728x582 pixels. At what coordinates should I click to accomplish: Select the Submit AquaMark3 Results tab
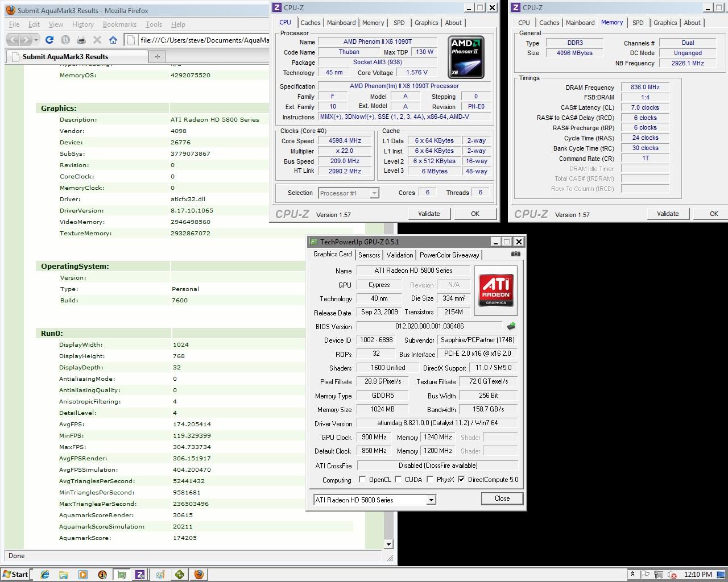pyautogui.click(x=77, y=56)
